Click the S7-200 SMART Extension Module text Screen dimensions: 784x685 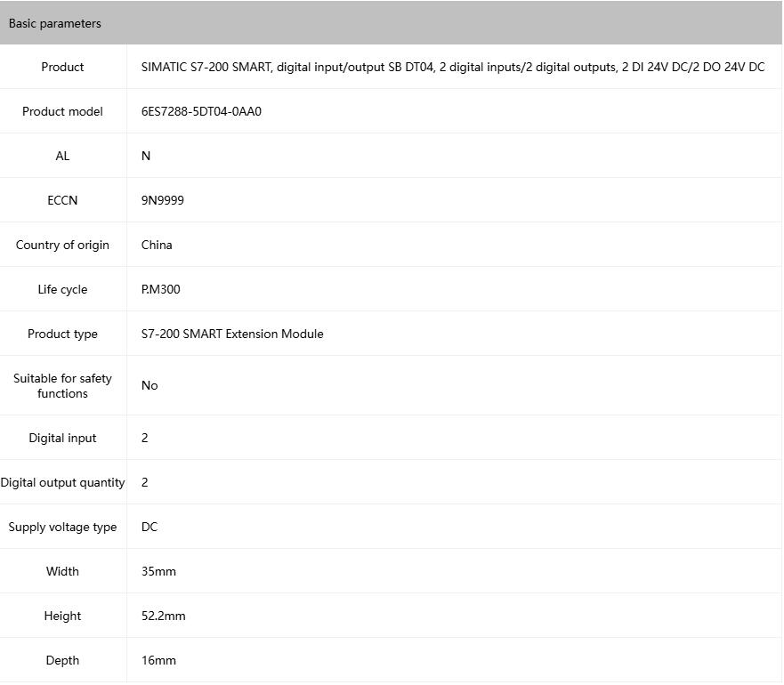(x=232, y=334)
